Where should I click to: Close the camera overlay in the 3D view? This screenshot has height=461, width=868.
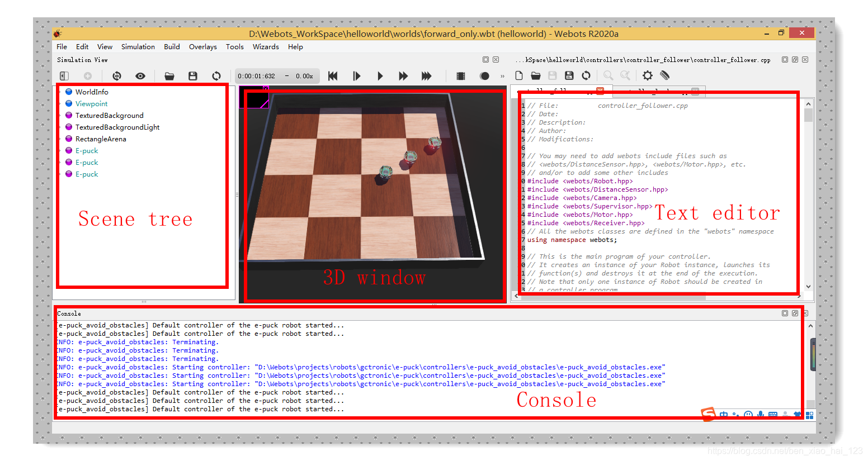click(x=266, y=88)
